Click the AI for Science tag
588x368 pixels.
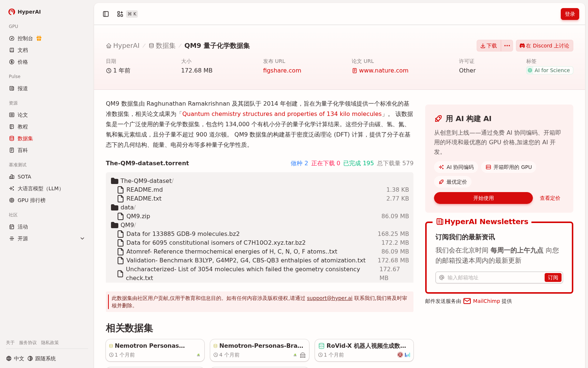point(549,70)
